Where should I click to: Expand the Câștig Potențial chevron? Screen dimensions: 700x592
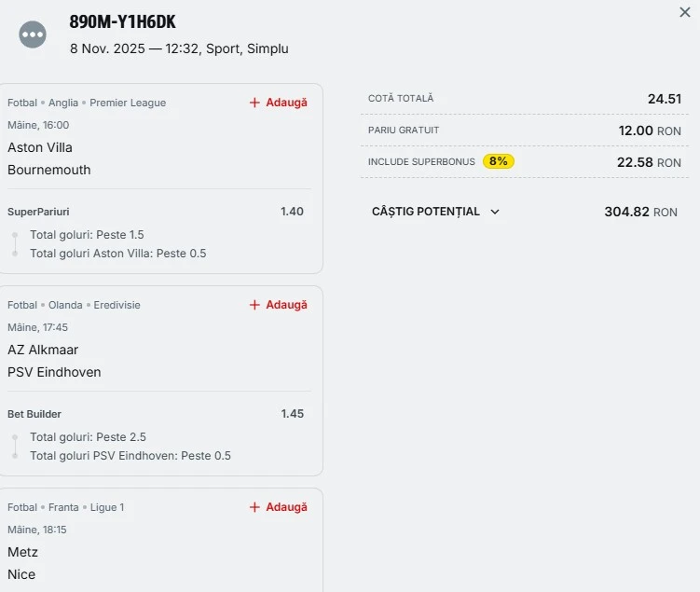[x=495, y=212]
